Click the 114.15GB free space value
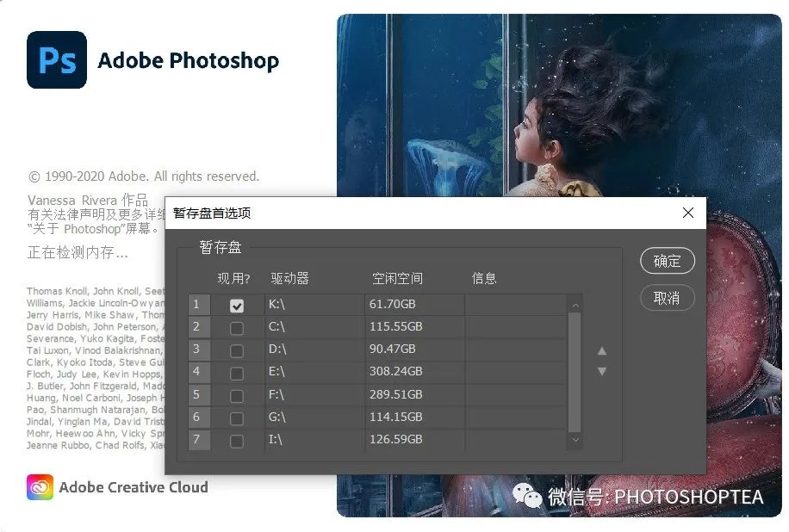 (x=396, y=417)
